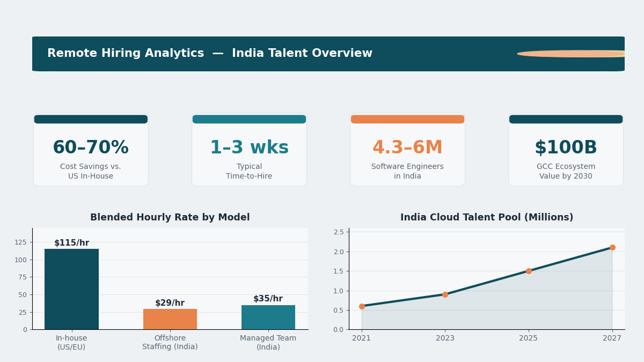Select the $100B ecosystem value
This screenshot has height=362, width=644.
[x=566, y=148]
